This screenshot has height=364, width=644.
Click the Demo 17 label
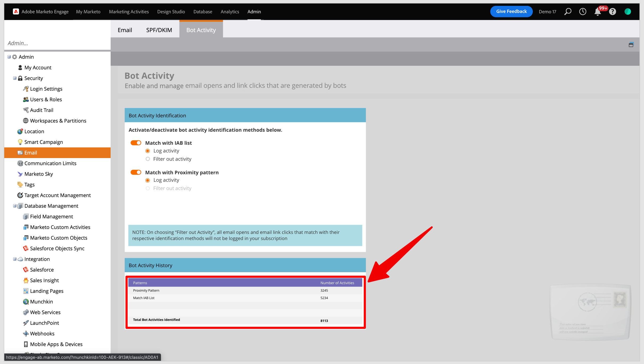[x=547, y=12]
